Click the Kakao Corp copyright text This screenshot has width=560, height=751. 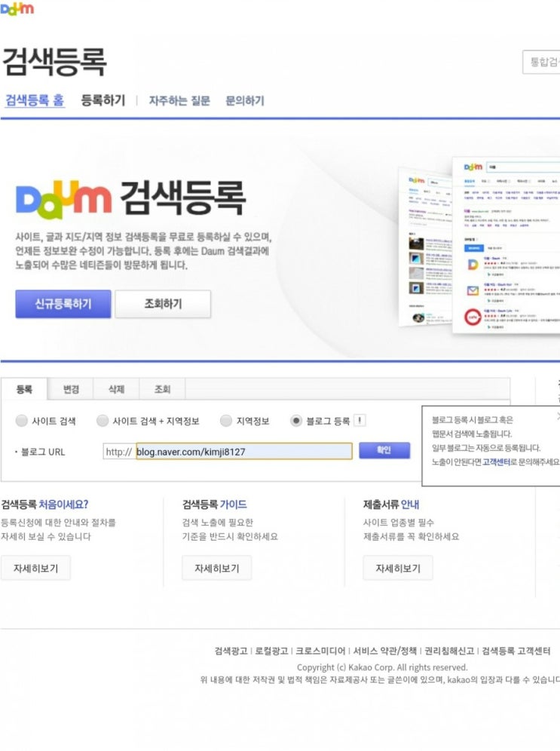click(382, 667)
